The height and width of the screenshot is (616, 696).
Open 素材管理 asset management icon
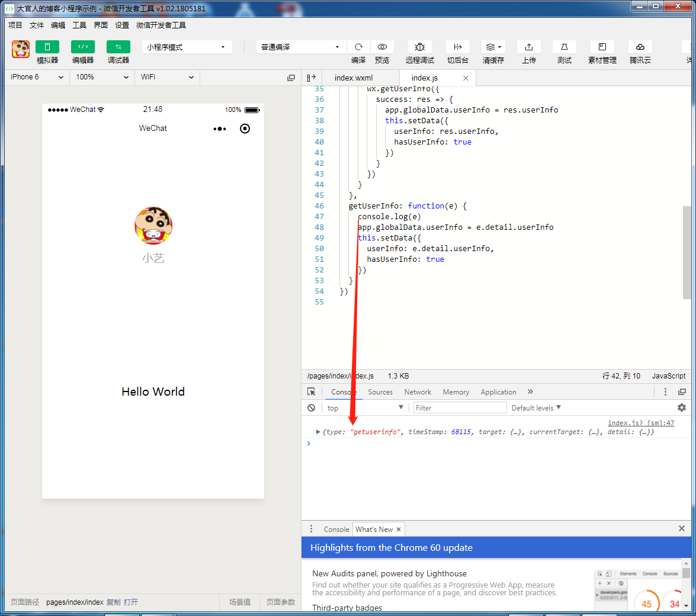602,47
